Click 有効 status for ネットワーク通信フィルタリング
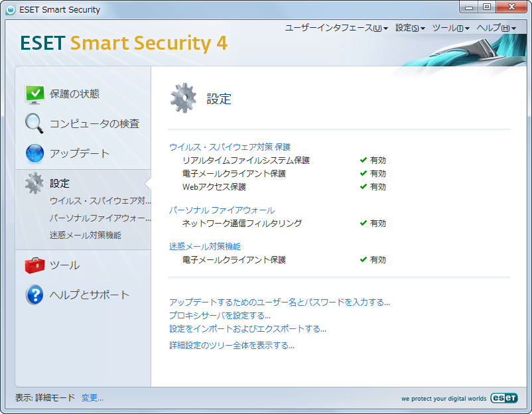 378,224
